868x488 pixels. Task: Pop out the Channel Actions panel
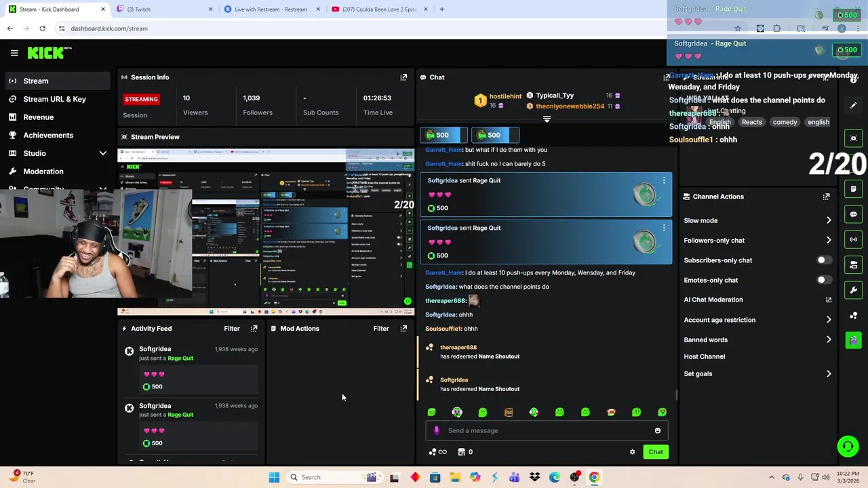[x=826, y=197]
